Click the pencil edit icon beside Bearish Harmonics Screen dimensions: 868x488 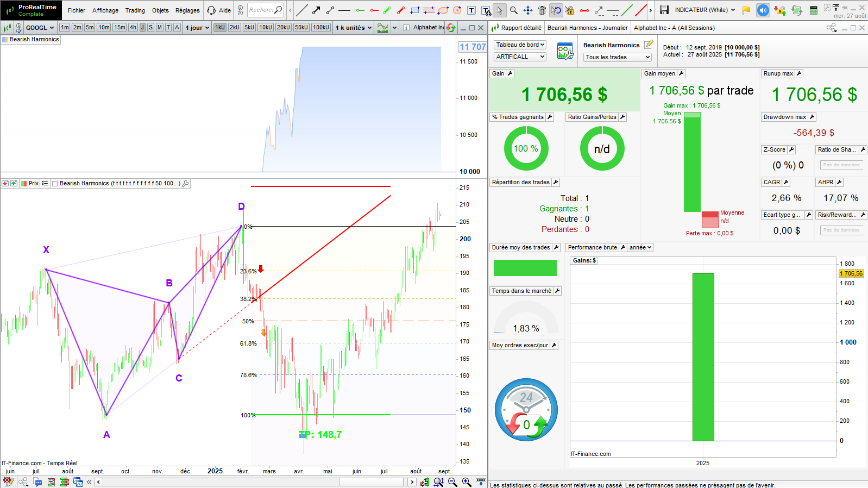[649, 45]
